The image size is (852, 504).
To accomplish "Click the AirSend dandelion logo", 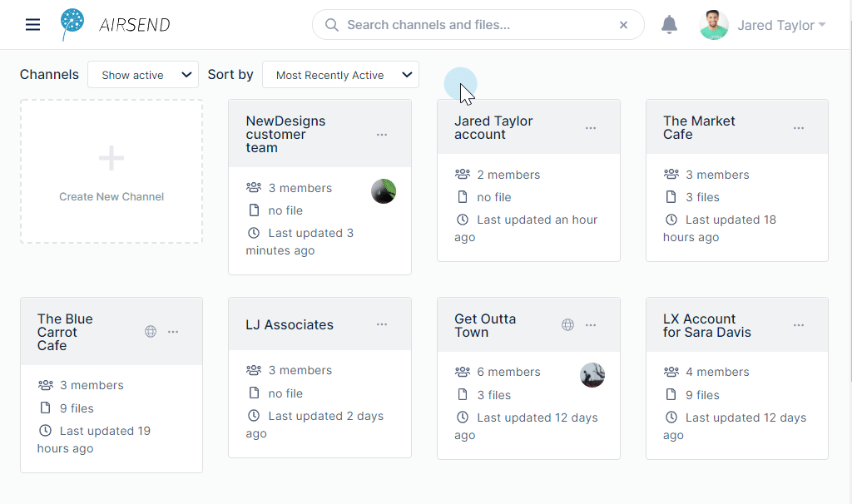I will [72, 24].
